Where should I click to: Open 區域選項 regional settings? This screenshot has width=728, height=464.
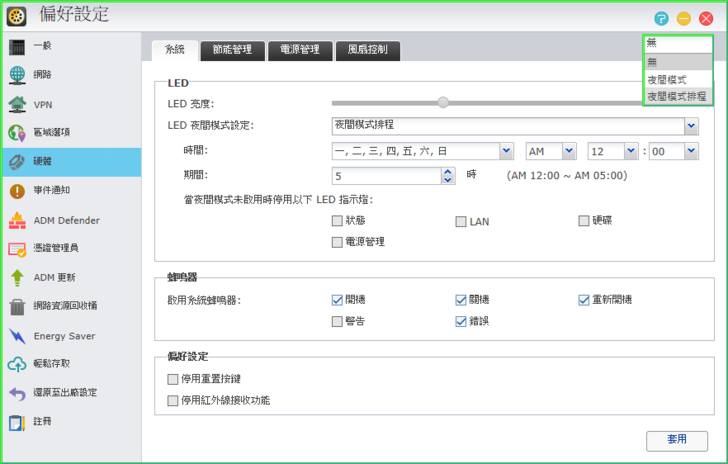pyautogui.click(x=51, y=132)
